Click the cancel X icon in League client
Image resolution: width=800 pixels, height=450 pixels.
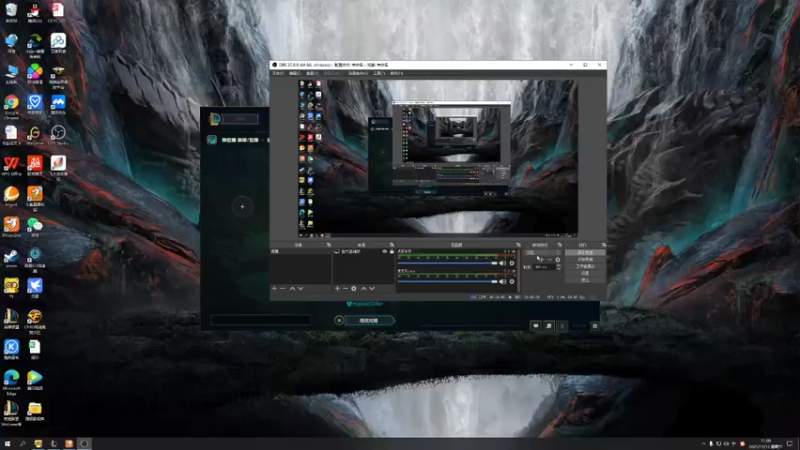339,320
